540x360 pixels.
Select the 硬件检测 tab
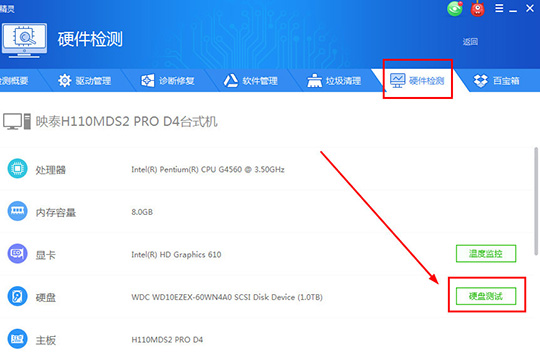(417, 81)
